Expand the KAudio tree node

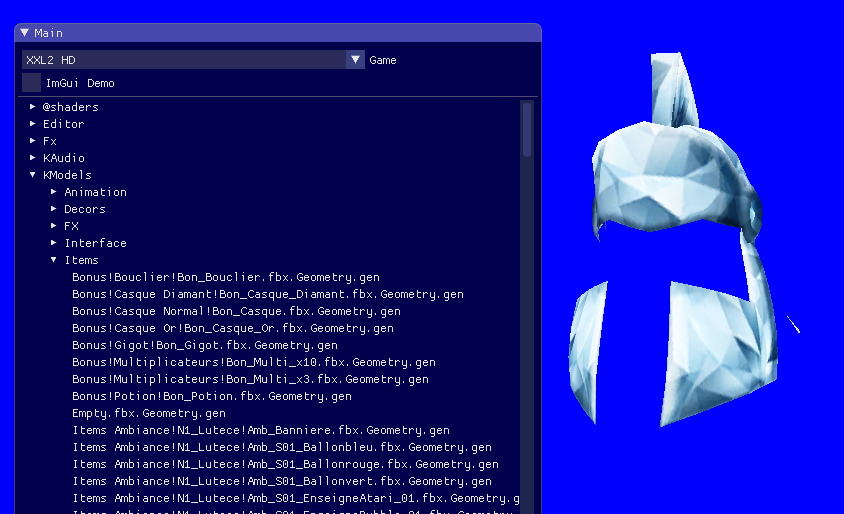point(33,158)
